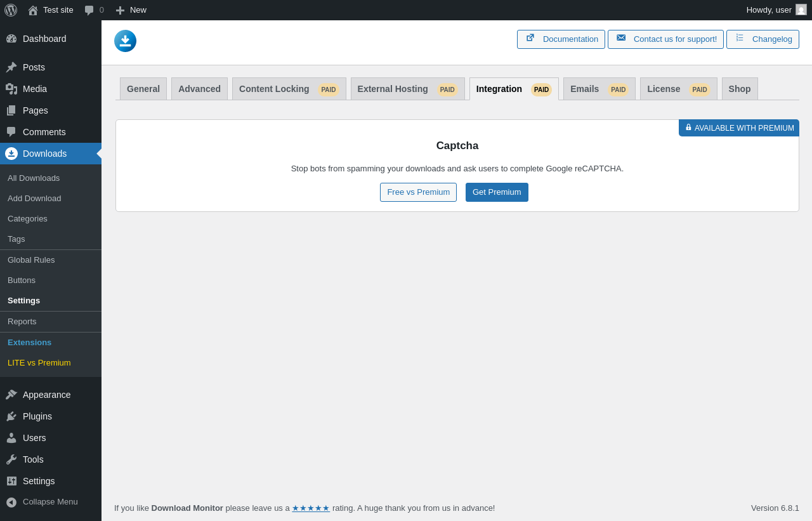The image size is (812, 521).
Task: Open the comments bubble icon in admin bar
Action: (x=89, y=10)
